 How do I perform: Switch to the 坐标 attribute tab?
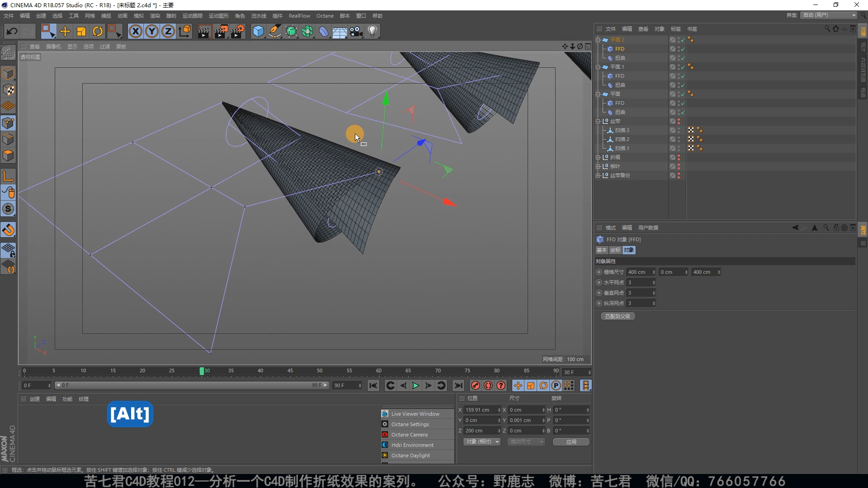click(615, 250)
